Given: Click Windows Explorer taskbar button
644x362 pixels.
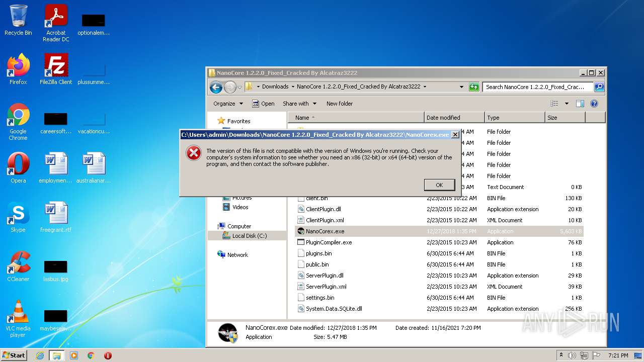Looking at the screenshot, I should point(56,355).
